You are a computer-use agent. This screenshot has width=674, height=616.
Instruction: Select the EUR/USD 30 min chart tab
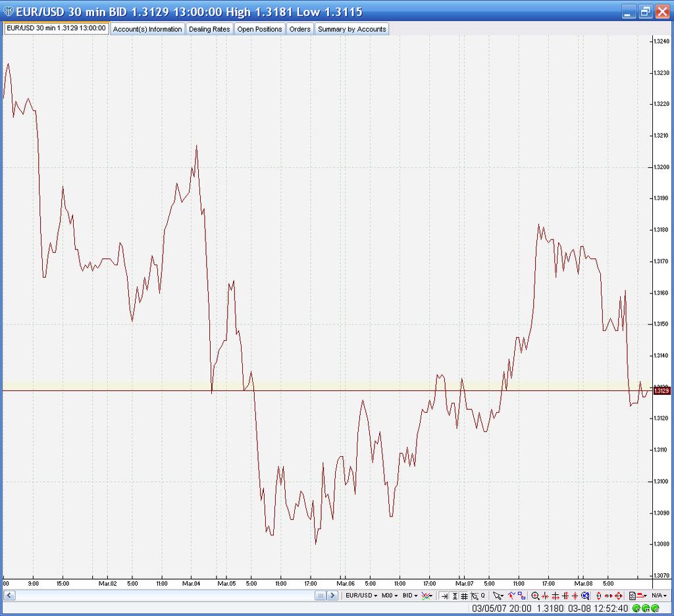click(x=57, y=28)
